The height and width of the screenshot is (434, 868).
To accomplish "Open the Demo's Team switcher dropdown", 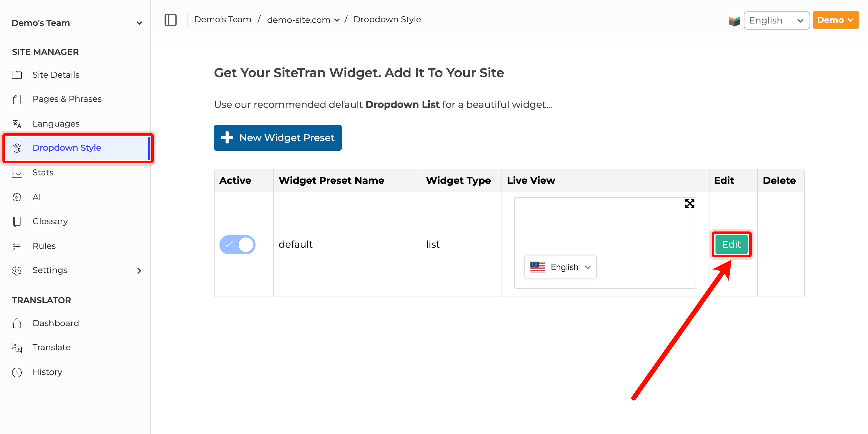I will click(x=77, y=23).
